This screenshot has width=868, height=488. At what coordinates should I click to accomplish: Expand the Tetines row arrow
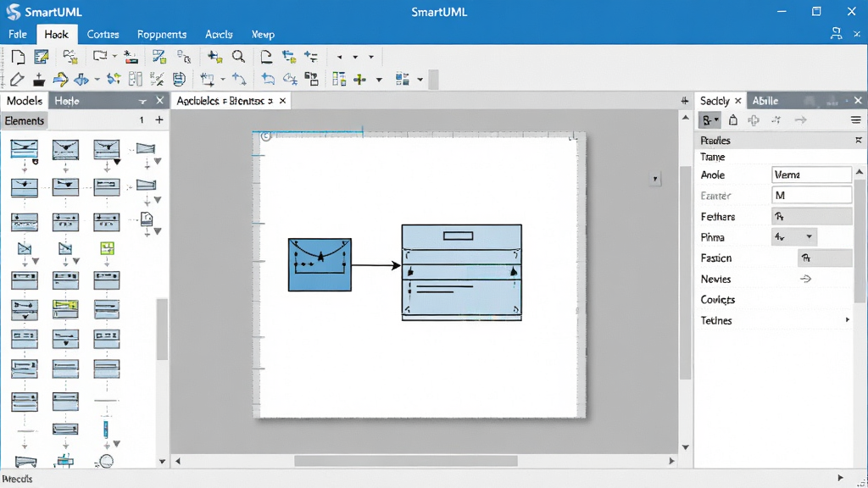click(847, 319)
